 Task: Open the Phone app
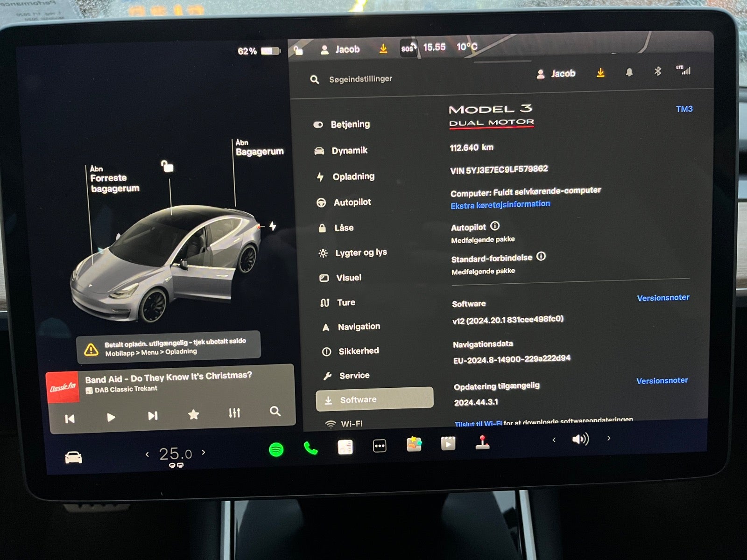(310, 448)
